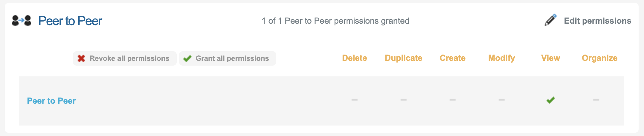
Task: Click the Organize column header
Action: pyautogui.click(x=599, y=58)
